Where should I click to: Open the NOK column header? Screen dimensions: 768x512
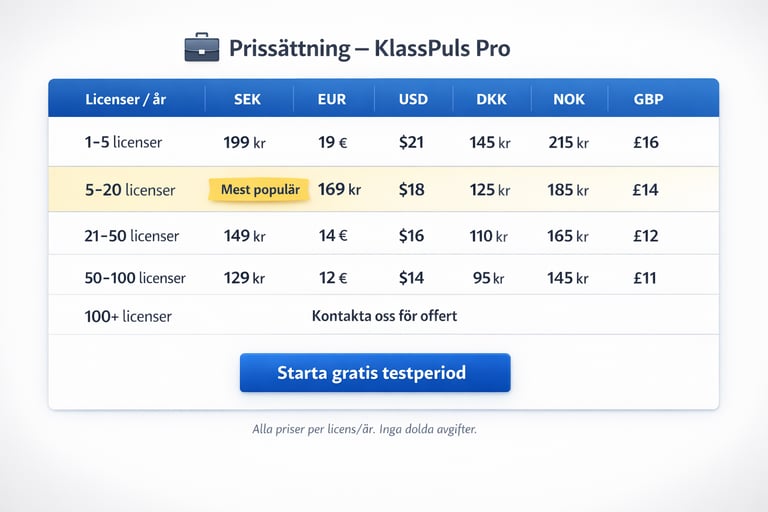pos(570,99)
